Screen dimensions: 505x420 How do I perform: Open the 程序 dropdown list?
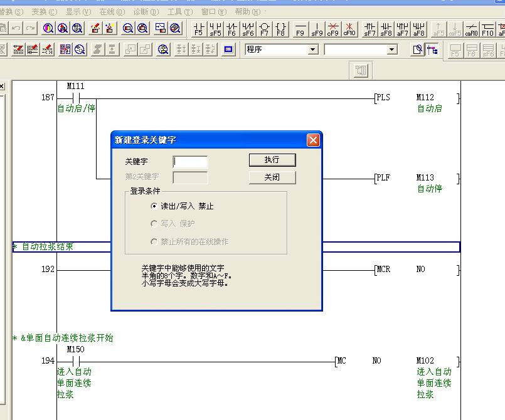pos(313,50)
